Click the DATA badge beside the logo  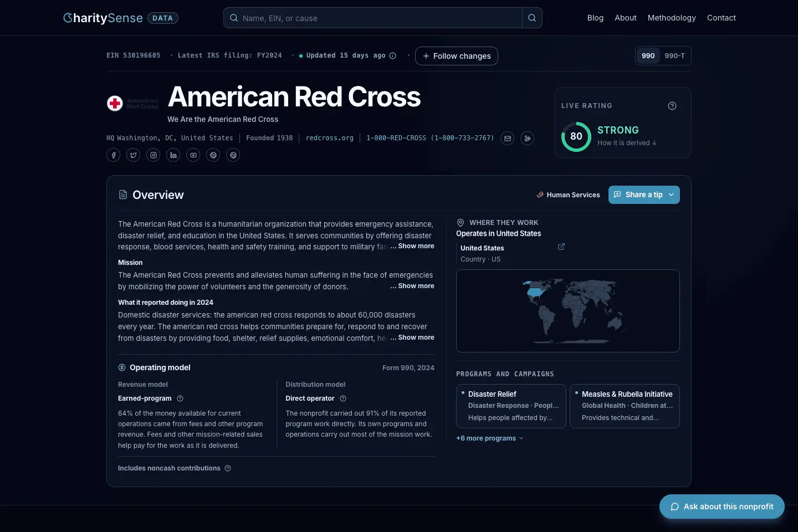pos(162,18)
